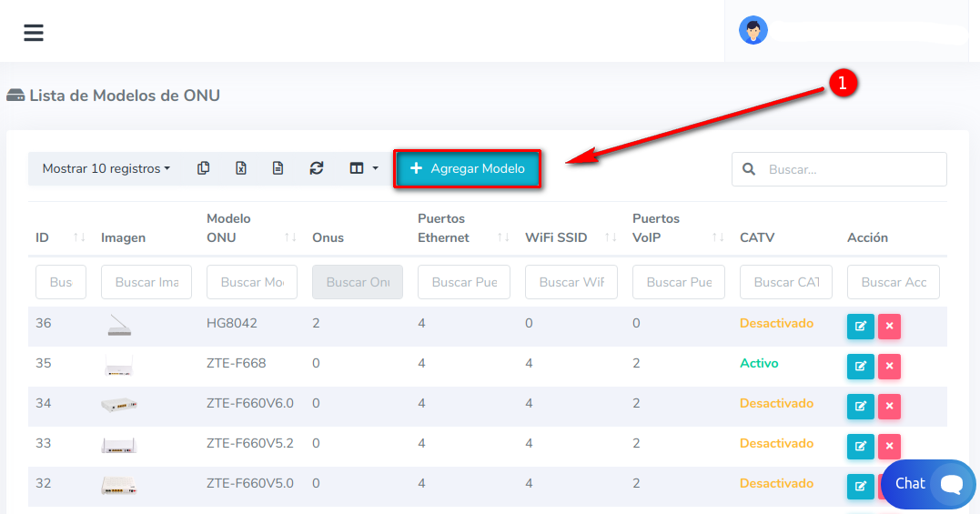Image resolution: width=980 pixels, height=514 pixels.
Task: Click the copy to clipboard icon
Action: click(204, 168)
